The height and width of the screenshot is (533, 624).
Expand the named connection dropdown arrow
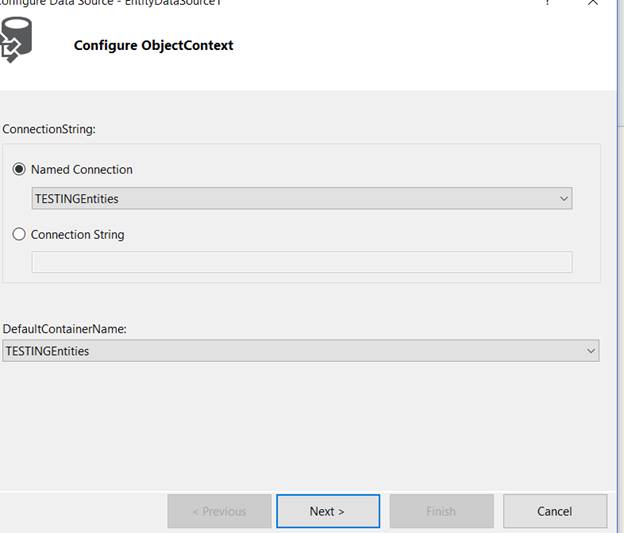pos(564,199)
